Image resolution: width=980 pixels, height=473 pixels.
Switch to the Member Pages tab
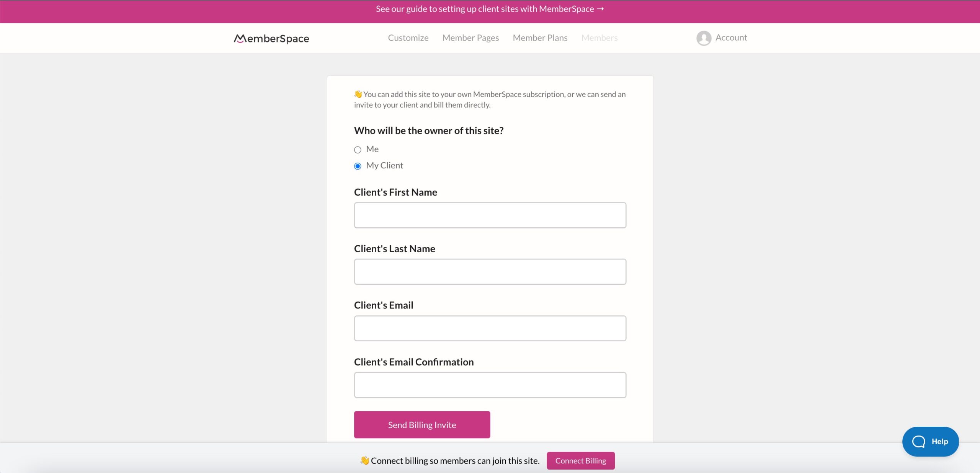tap(470, 38)
